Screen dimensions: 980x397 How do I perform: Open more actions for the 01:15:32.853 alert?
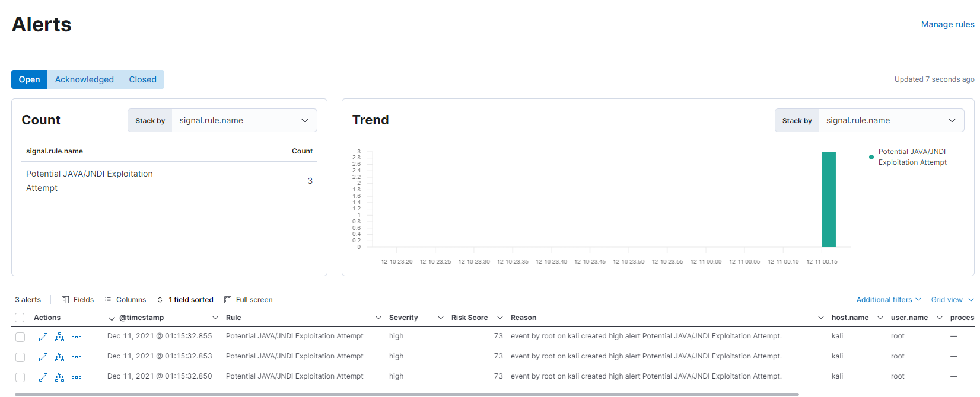77,357
